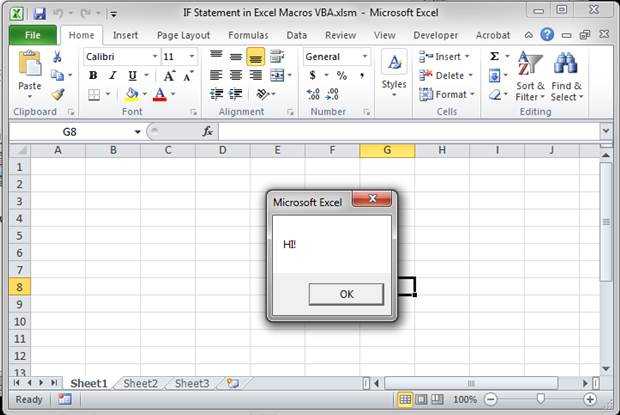
Task: Decrease font size with Shrink Font
Action: point(188,75)
